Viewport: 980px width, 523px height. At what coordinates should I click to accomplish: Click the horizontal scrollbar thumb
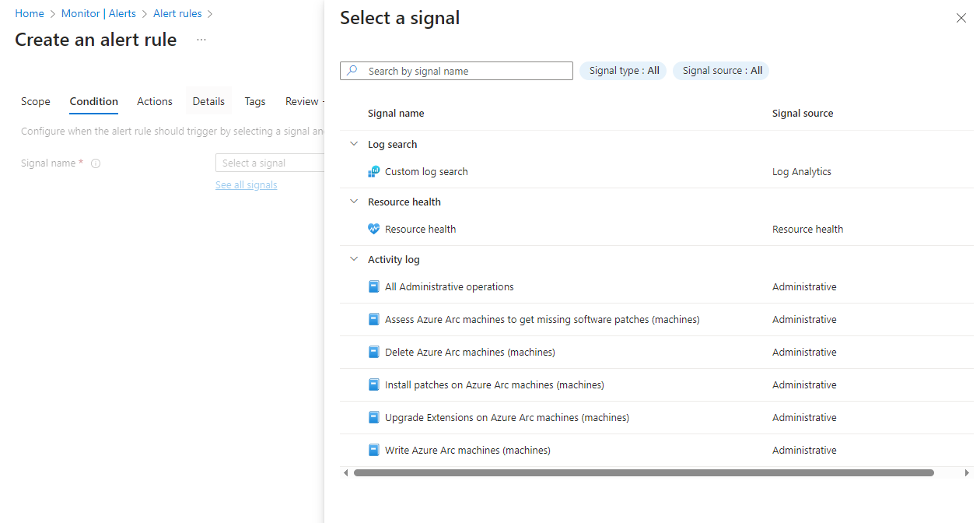point(643,472)
